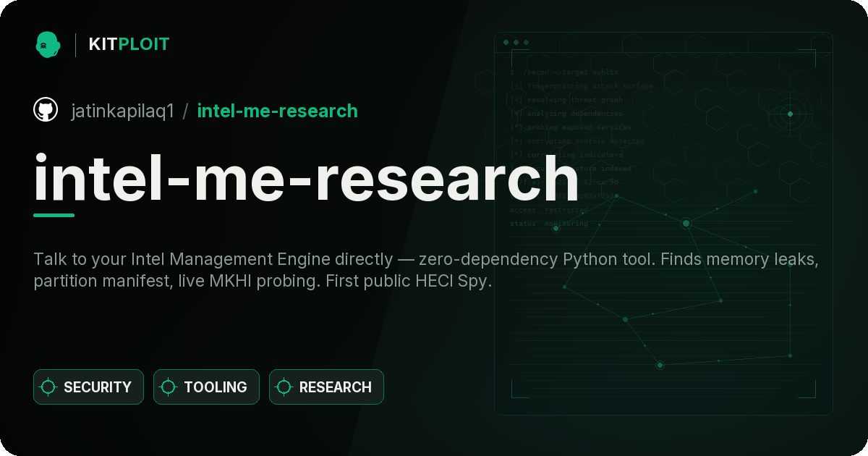Click the large intel-me-research title
Viewport: 868px width, 456px height.
[x=306, y=177]
